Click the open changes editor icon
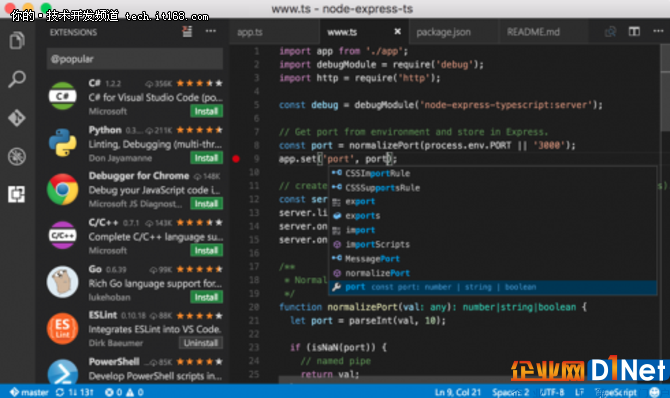The width and height of the screenshot is (670, 398). point(611,31)
